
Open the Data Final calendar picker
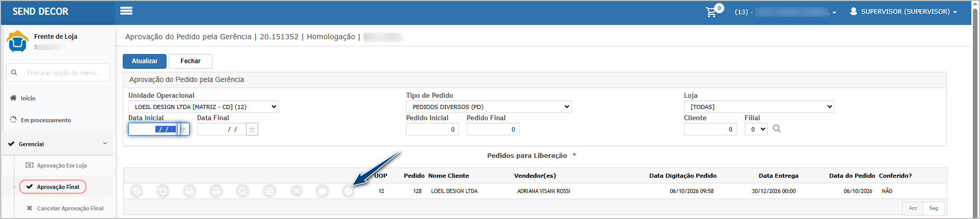click(252, 129)
